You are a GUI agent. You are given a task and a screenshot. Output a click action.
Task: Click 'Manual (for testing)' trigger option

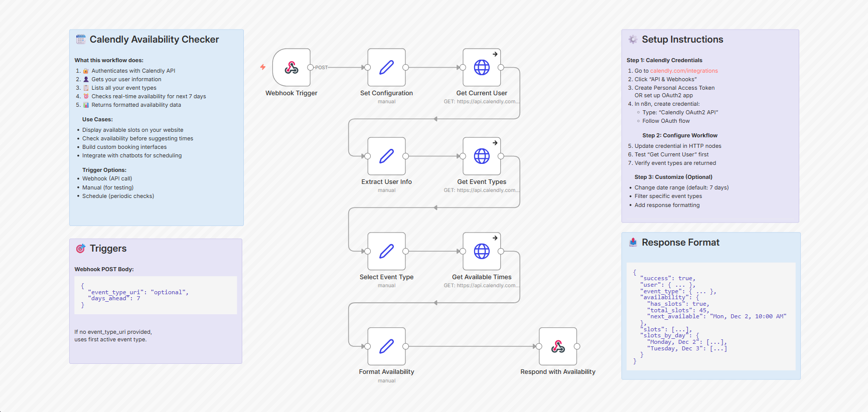pos(108,187)
